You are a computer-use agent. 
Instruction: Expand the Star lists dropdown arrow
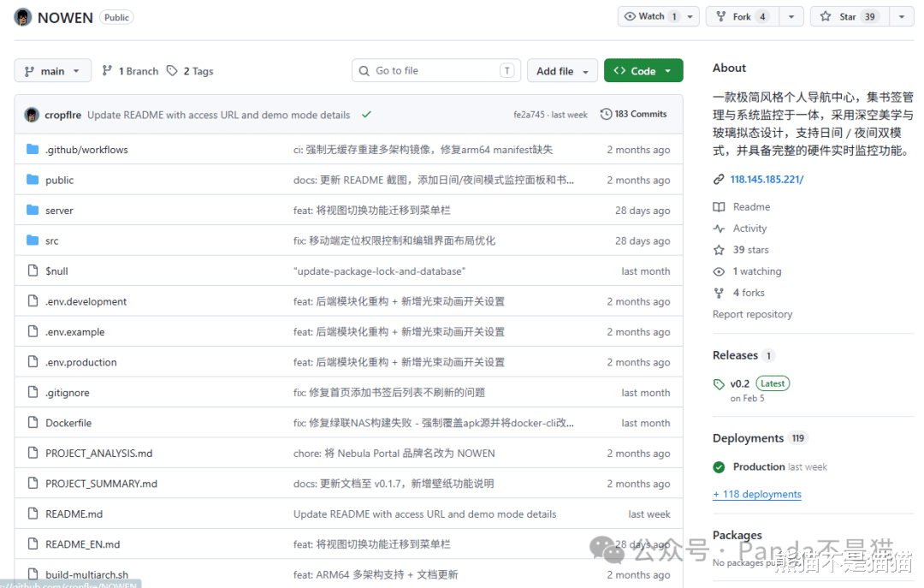click(x=902, y=16)
